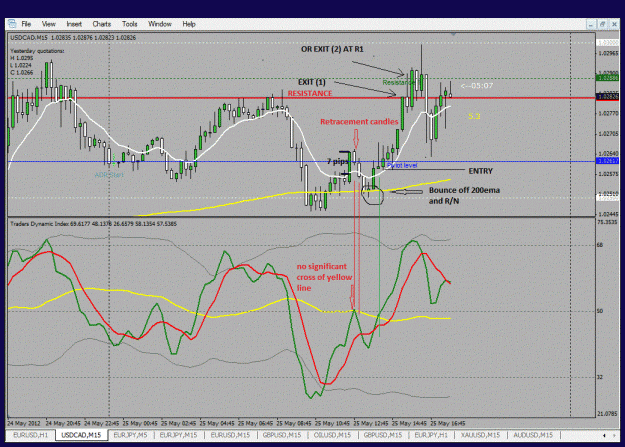Open the Help menu
Image resolution: width=625 pixels, height=447 pixels.
click(x=189, y=24)
